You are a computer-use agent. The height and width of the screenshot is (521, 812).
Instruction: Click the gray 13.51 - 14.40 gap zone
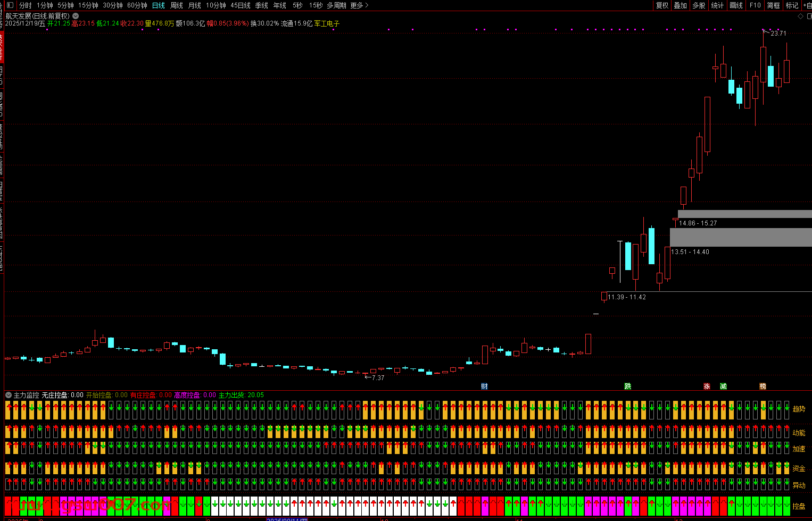point(741,237)
